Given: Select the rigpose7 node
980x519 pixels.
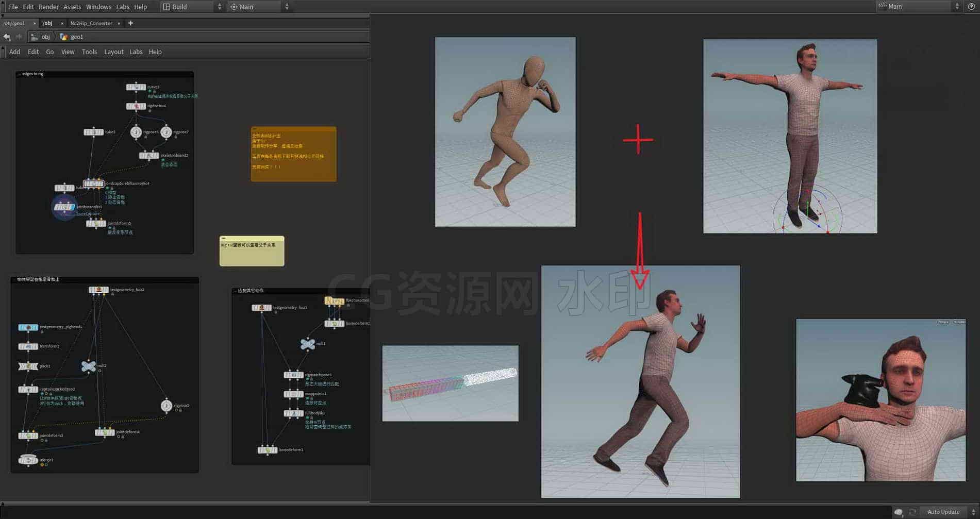Looking at the screenshot, I should coord(166,132).
